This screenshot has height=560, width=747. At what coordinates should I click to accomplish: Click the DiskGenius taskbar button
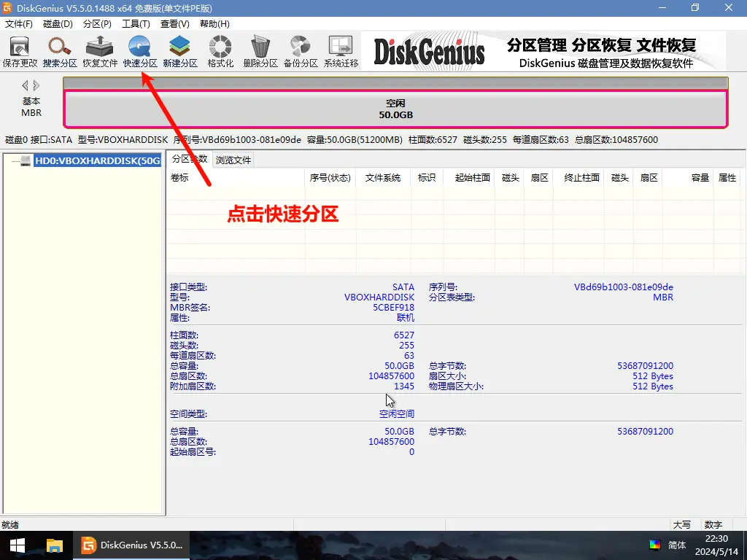click(131, 545)
